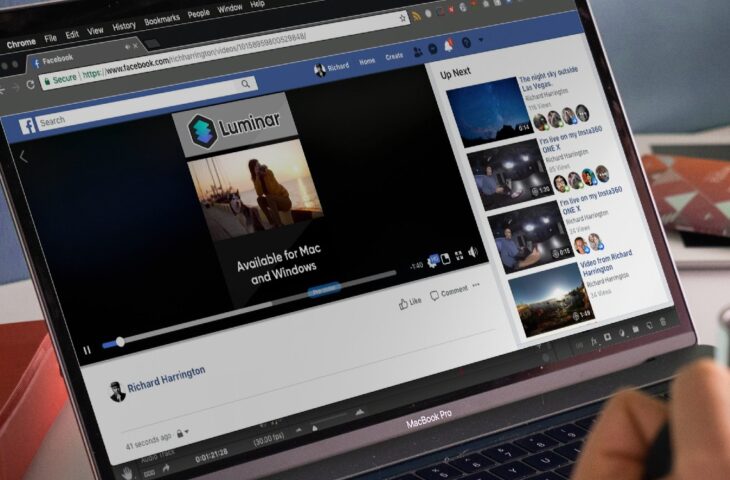Go to Facebook Home link
Viewport: 730px width, 480px height.
[x=367, y=61]
